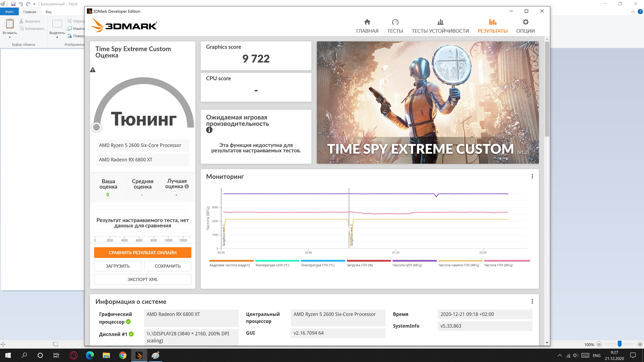This screenshot has width=644, height=362.
Task: Click info icon beside Лучшая оценка
Action: [x=187, y=186]
